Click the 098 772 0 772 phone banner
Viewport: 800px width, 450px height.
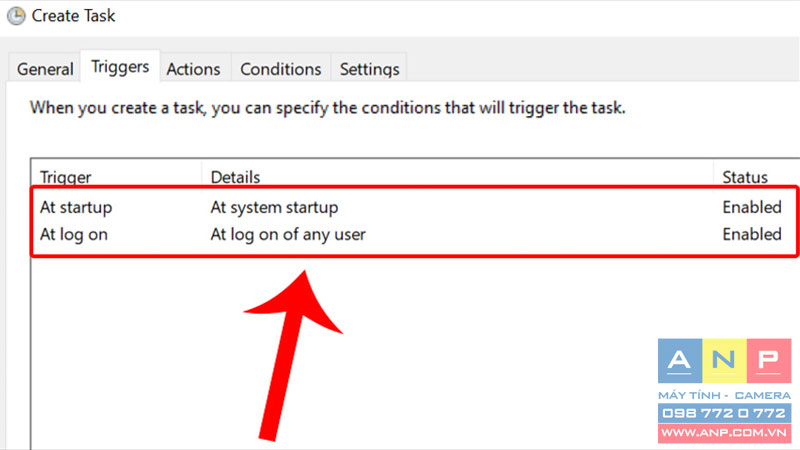[x=724, y=413]
